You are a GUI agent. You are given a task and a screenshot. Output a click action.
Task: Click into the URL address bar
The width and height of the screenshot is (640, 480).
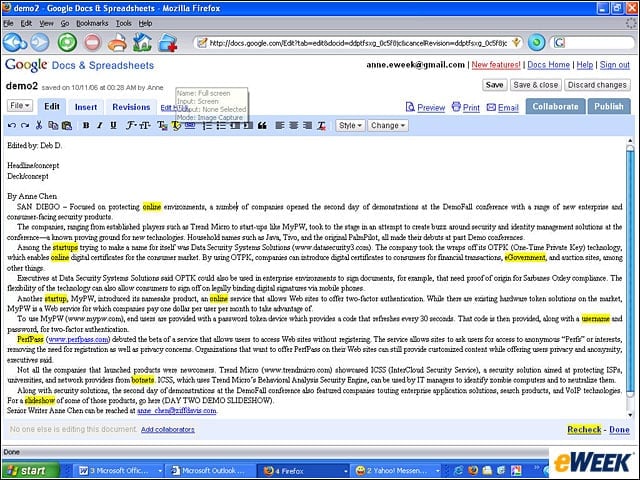(x=357, y=43)
